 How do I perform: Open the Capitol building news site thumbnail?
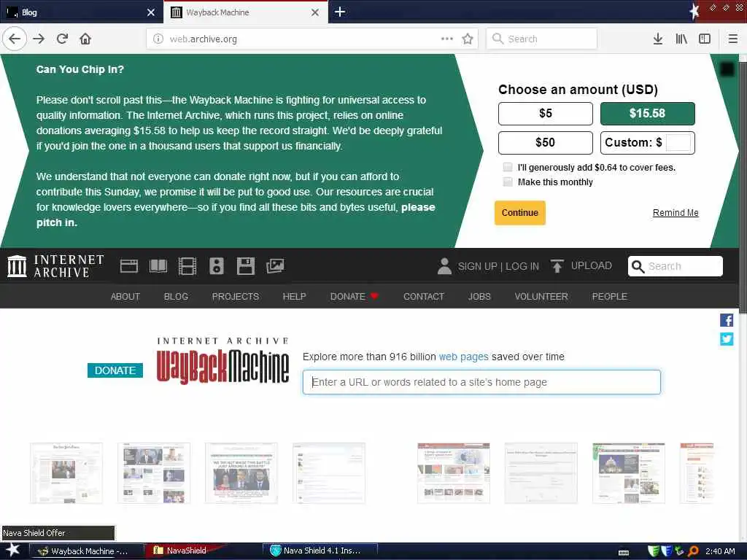pos(628,472)
